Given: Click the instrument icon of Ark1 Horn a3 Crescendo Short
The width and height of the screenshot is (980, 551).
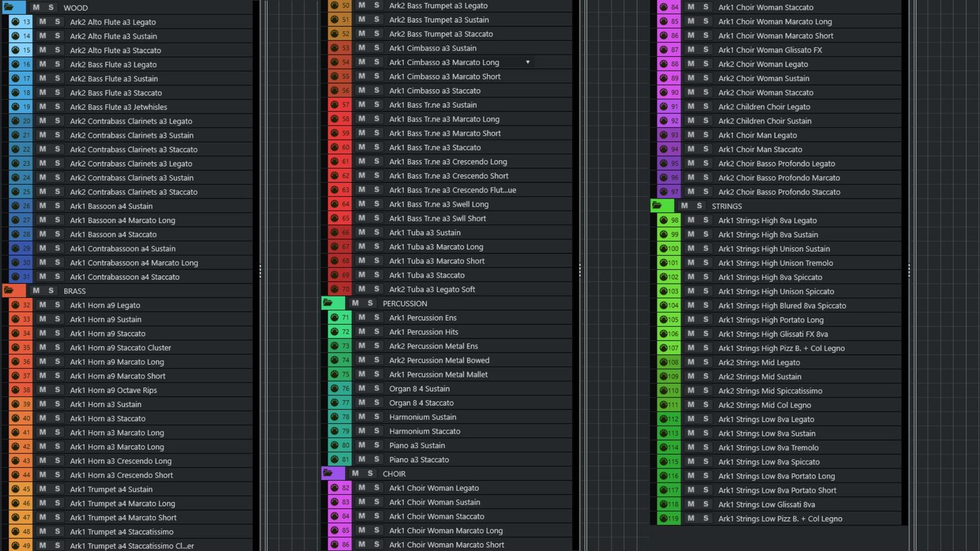Looking at the screenshot, I should 15,475.
